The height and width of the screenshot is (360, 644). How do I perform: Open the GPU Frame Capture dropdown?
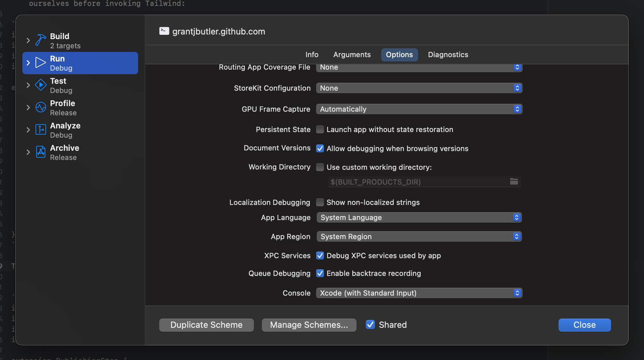click(419, 109)
